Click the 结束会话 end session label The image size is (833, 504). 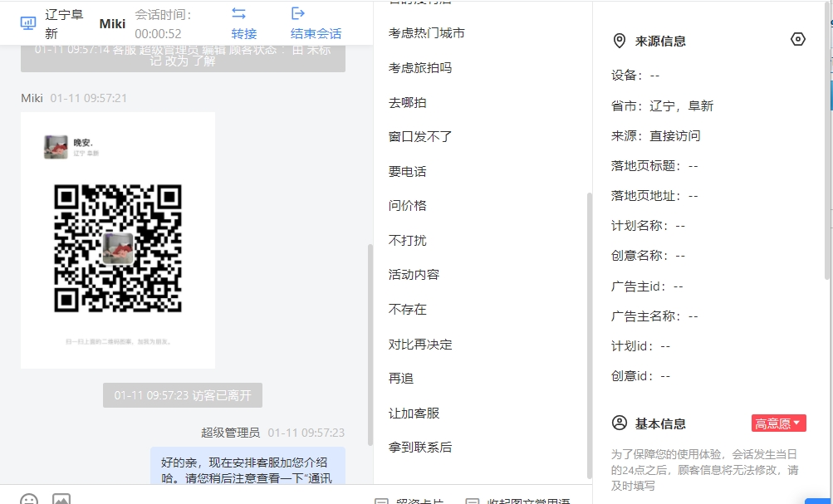tap(316, 34)
